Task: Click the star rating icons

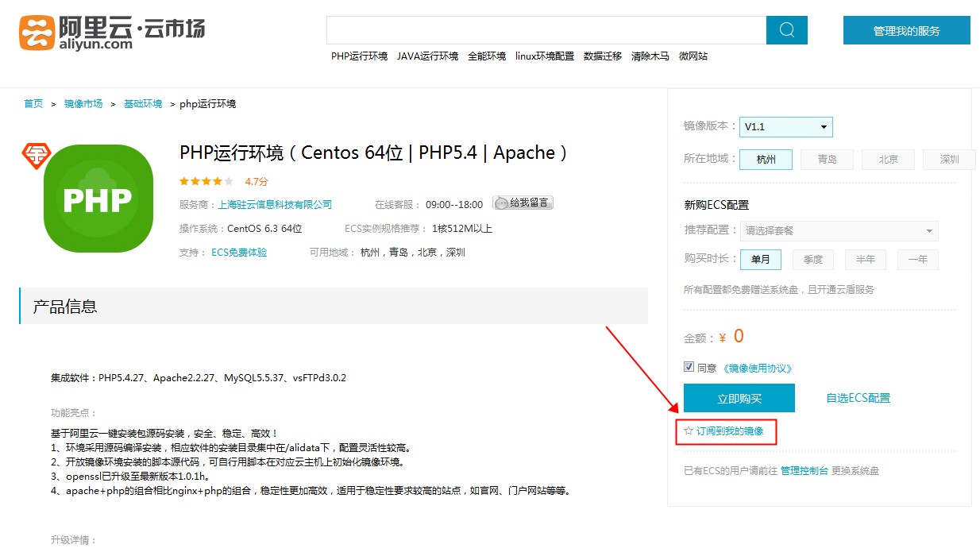Action: tap(206, 181)
